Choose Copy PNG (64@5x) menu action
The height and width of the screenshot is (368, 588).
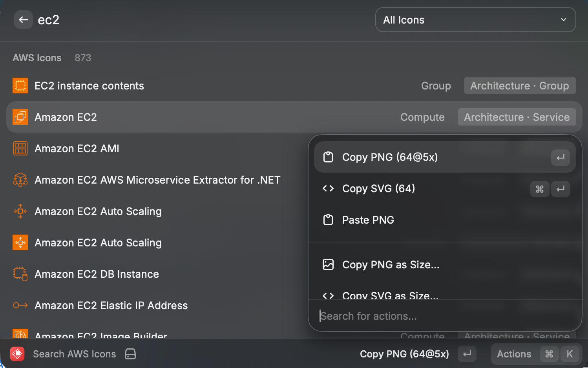[445, 157]
